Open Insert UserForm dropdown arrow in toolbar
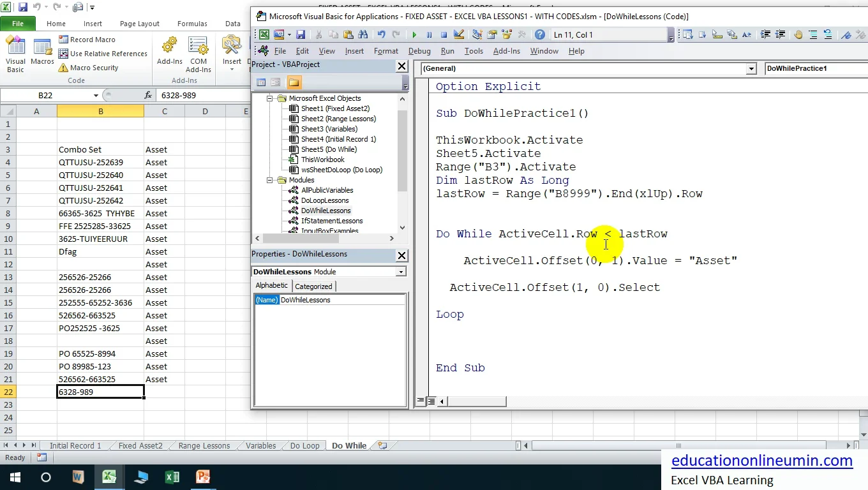Image resolution: width=868 pixels, height=490 pixels. [289, 34]
